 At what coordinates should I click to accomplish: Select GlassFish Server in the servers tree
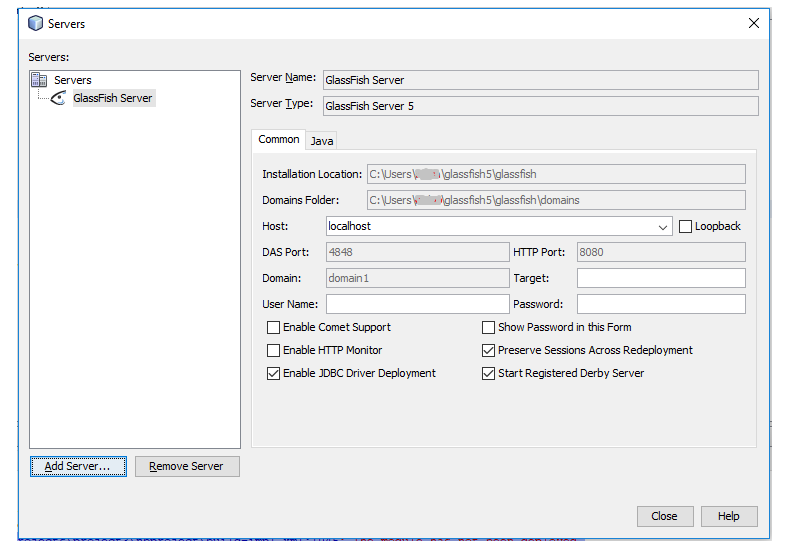113,98
